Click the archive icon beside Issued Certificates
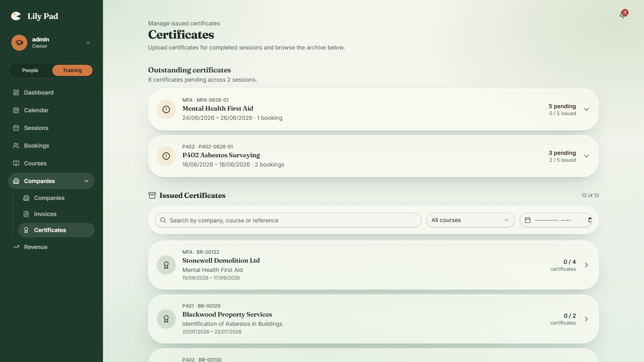 coord(152,195)
